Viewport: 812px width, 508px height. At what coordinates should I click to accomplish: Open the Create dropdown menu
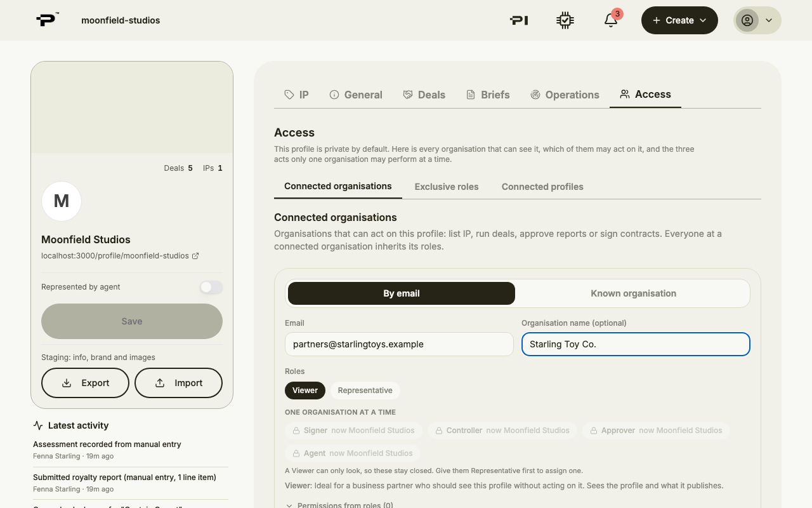click(x=679, y=20)
